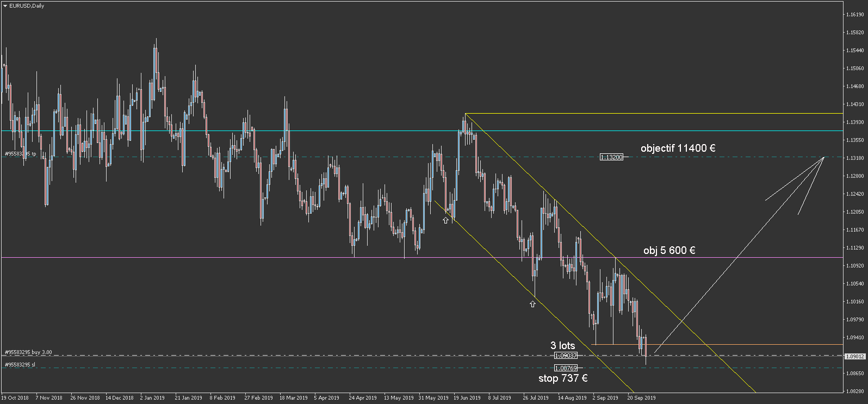Open the EURUSD,Daily chart menu triangle

coord(5,6)
